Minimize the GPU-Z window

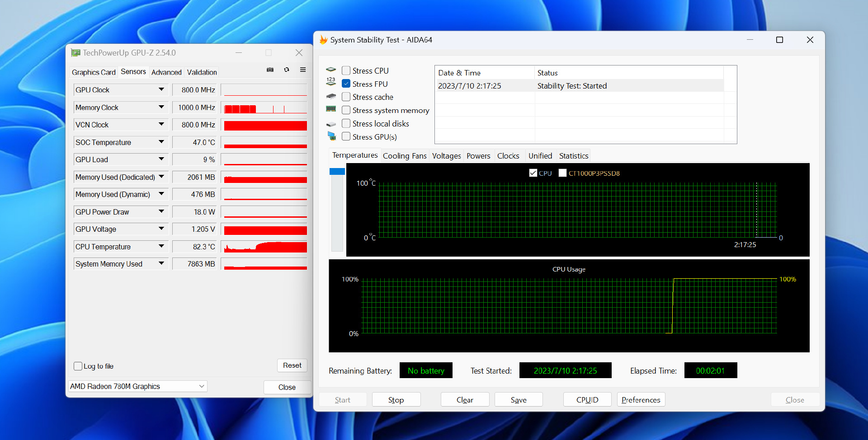239,53
